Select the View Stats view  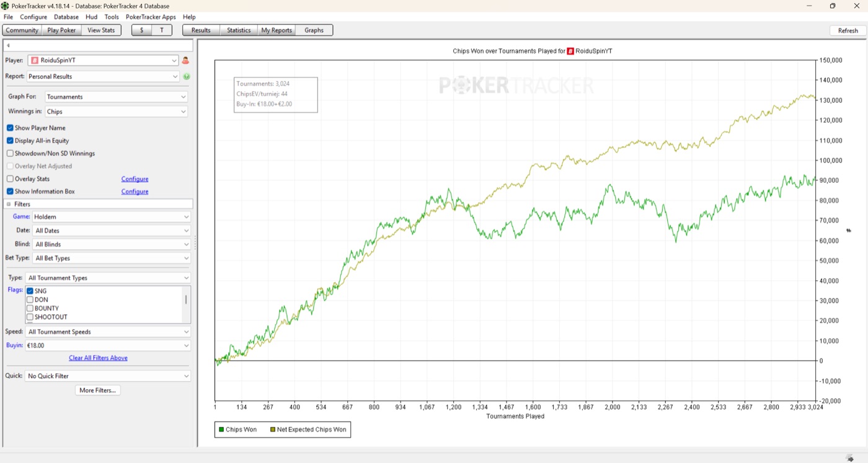click(102, 30)
